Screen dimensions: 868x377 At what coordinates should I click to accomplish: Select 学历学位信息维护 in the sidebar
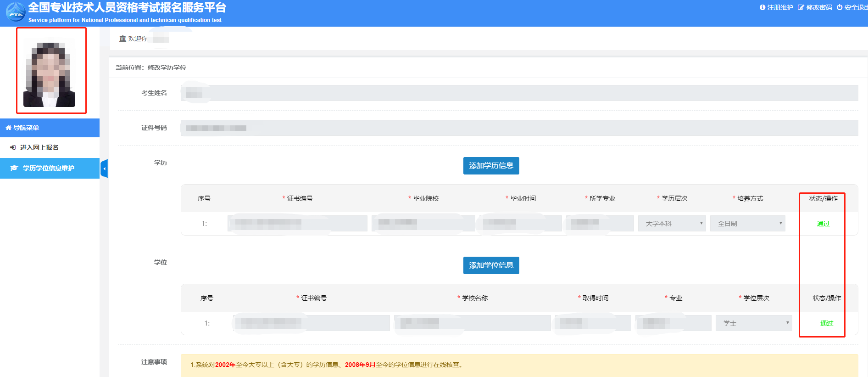(x=49, y=168)
